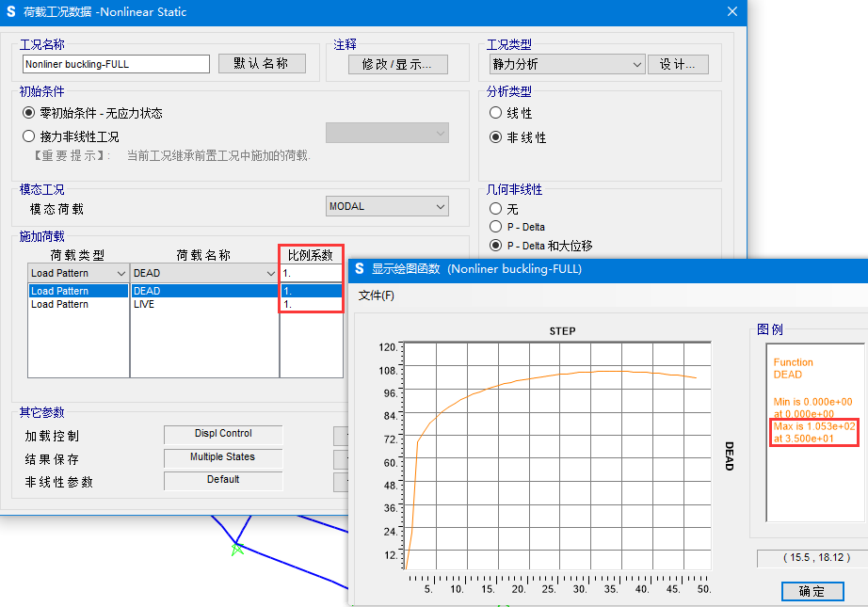The height and width of the screenshot is (607, 868).
Task: Click the SAP2000 logo icon in load case dialog
Action: pyautogui.click(x=11, y=12)
